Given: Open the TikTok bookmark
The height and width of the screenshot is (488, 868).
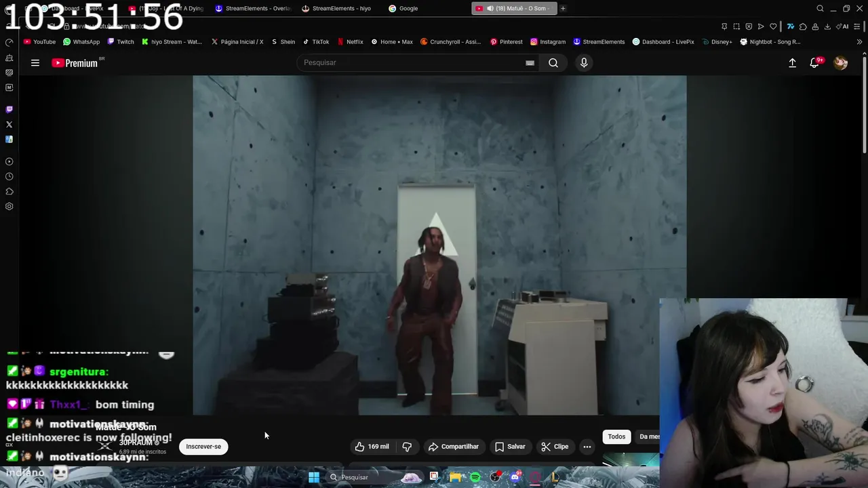Looking at the screenshot, I should pos(316,41).
